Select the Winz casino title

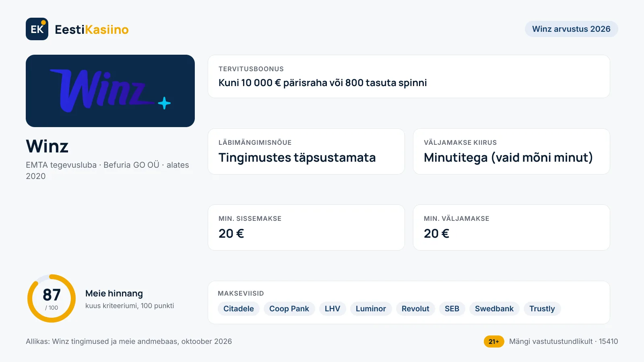(x=47, y=146)
